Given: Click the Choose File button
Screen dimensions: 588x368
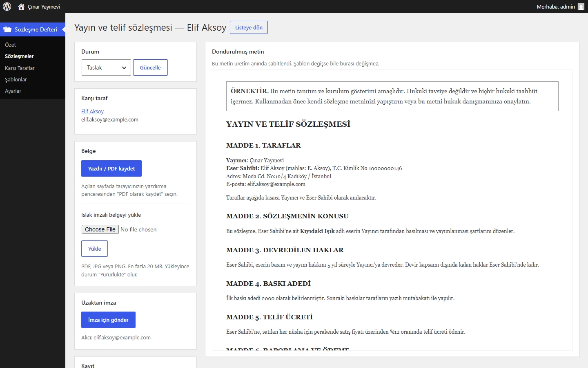Looking at the screenshot, I should 100,229.
